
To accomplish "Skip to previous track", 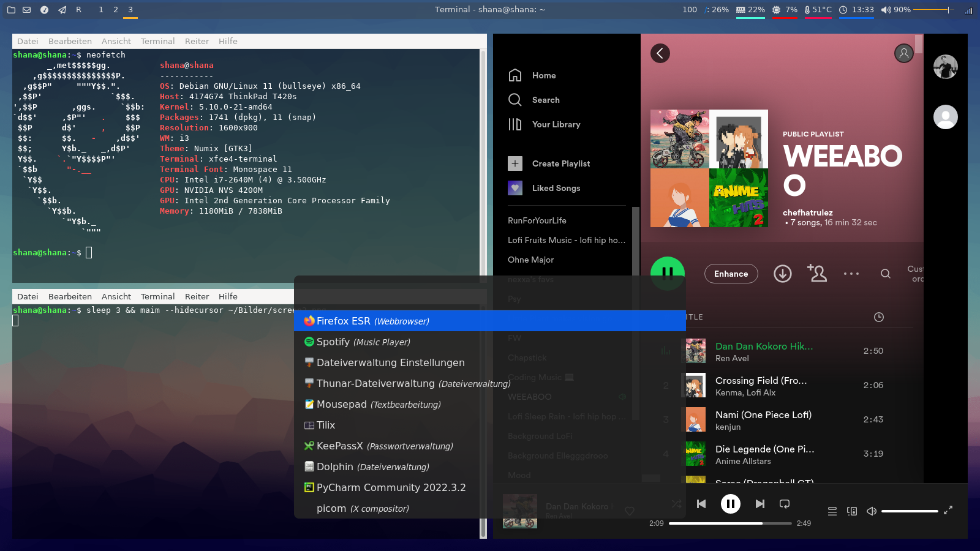I will point(701,504).
